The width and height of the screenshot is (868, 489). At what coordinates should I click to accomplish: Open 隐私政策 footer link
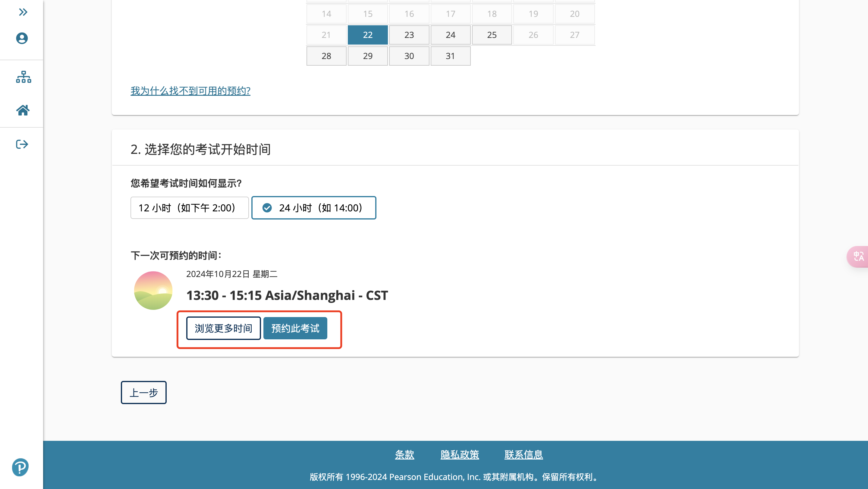(460, 455)
